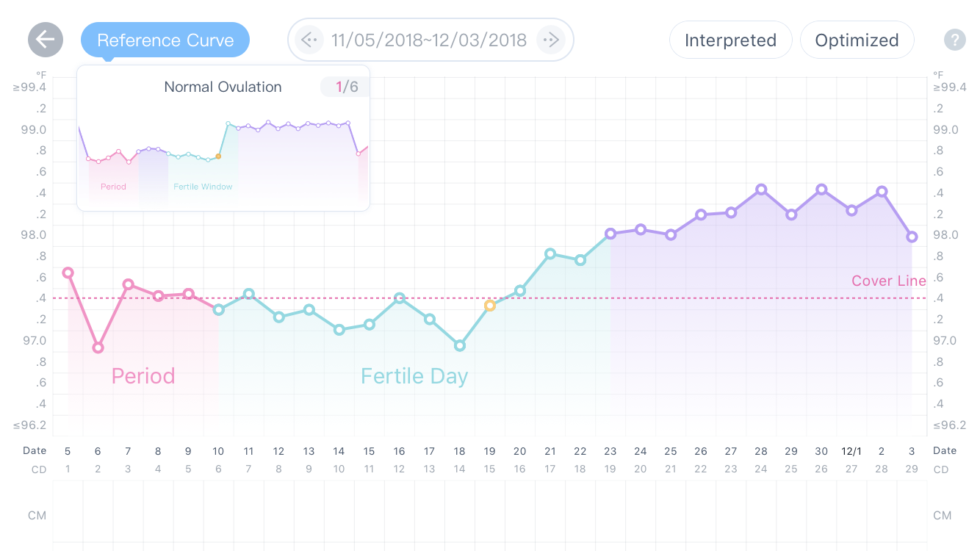Select the Nov 23 purple data point
This screenshot has width=980, height=551.
tap(610, 234)
